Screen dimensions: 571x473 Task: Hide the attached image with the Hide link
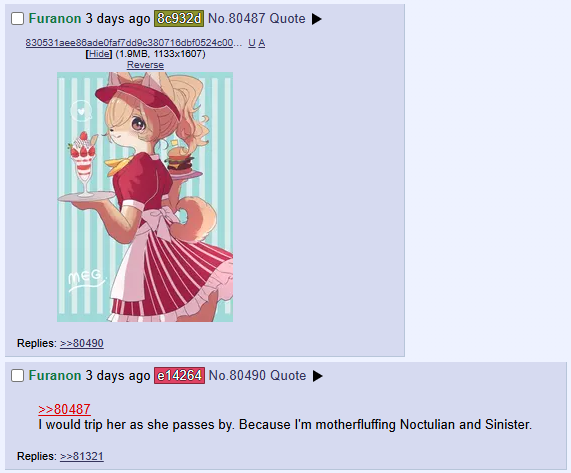click(99, 54)
